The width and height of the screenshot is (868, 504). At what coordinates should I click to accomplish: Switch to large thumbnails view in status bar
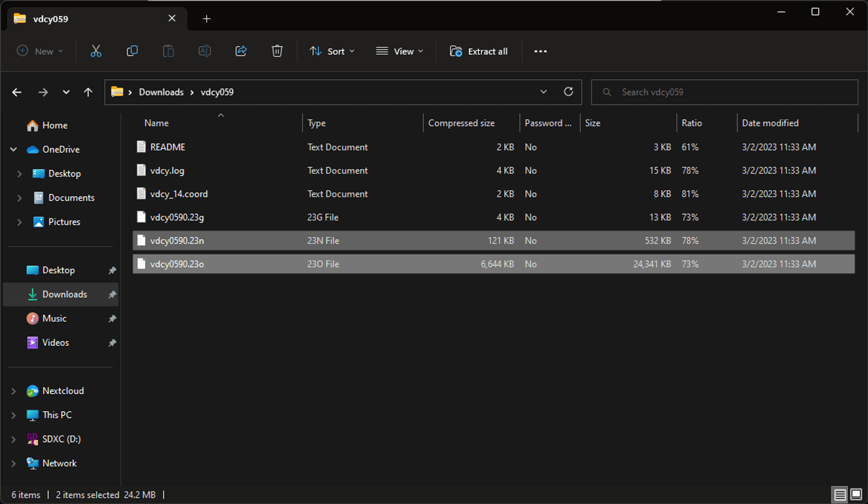tap(855, 494)
